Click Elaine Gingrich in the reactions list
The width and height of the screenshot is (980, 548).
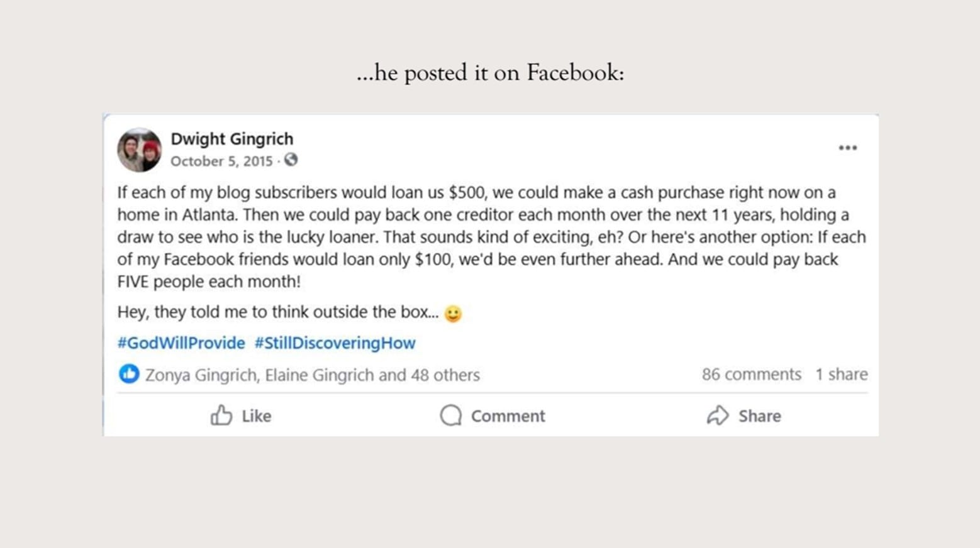[320, 375]
